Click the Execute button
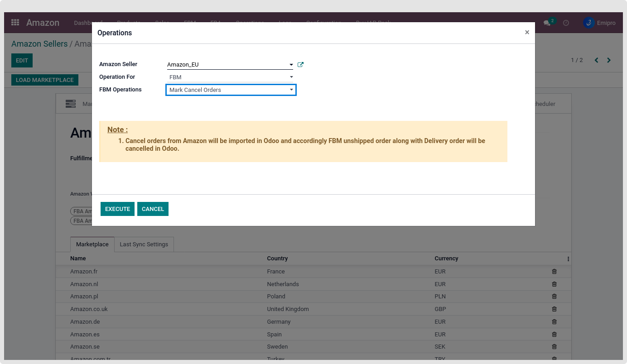This screenshot has height=364, width=627. 117,209
